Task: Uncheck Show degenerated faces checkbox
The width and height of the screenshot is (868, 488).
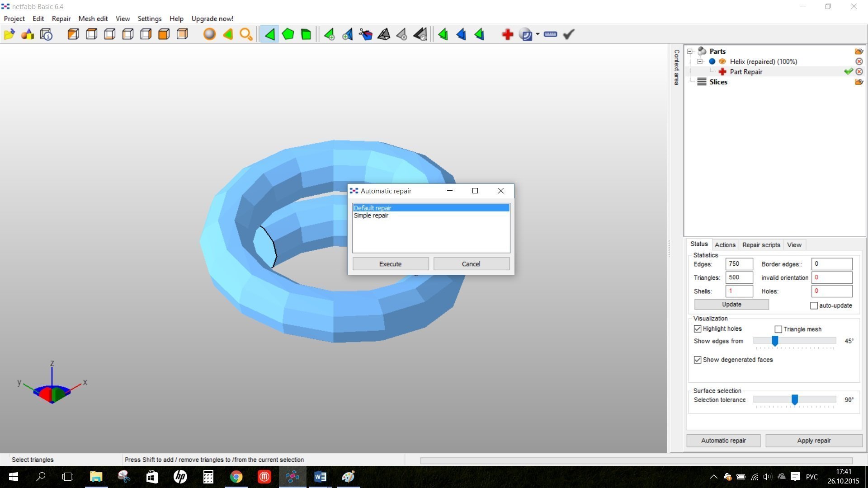Action: (698, 360)
